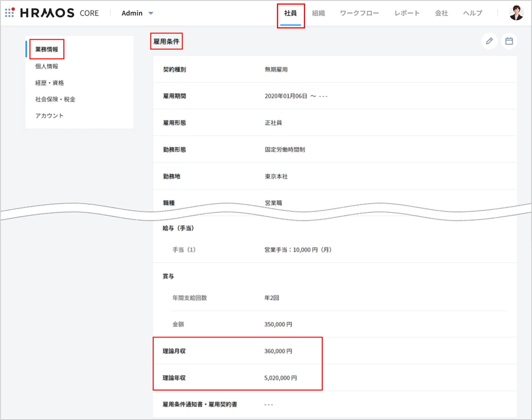The height and width of the screenshot is (420, 532).
Task: Open the calendar history icon
Action: (x=509, y=41)
